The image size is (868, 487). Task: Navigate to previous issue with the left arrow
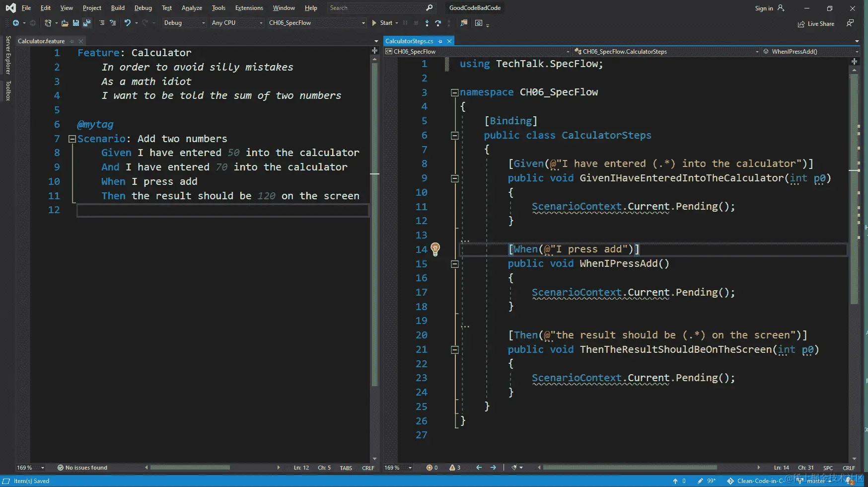pos(479,468)
